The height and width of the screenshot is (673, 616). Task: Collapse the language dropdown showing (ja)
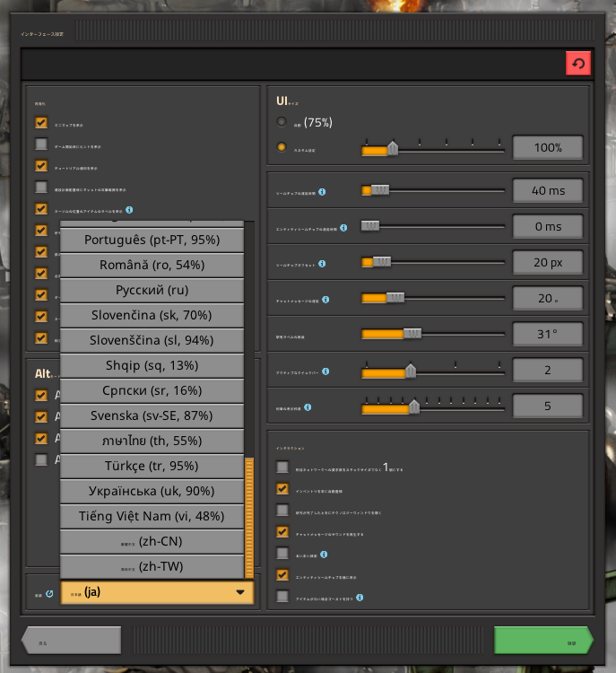click(x=157, y=592)
